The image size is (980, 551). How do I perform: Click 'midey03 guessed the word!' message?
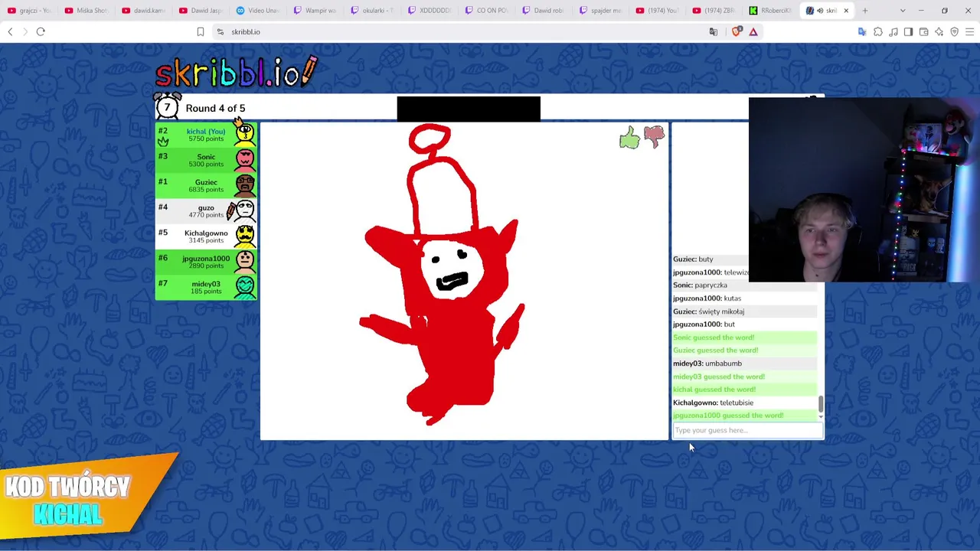719,377
